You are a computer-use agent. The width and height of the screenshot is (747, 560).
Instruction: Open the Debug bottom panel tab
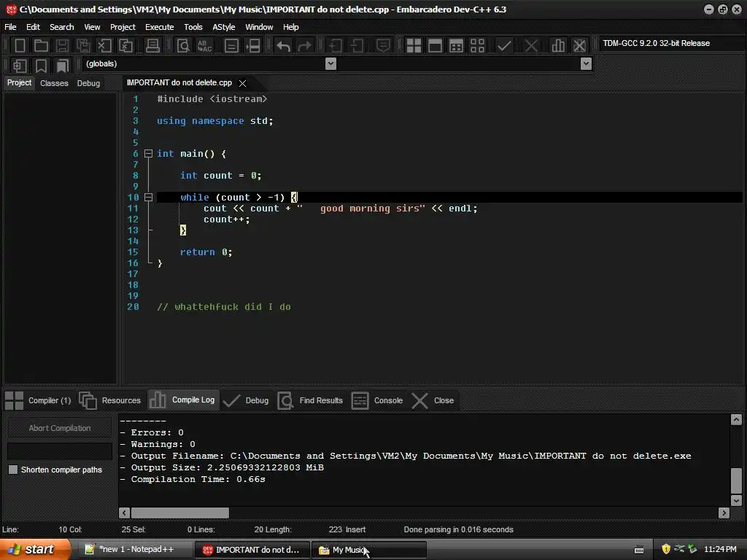tap(247, 400)
